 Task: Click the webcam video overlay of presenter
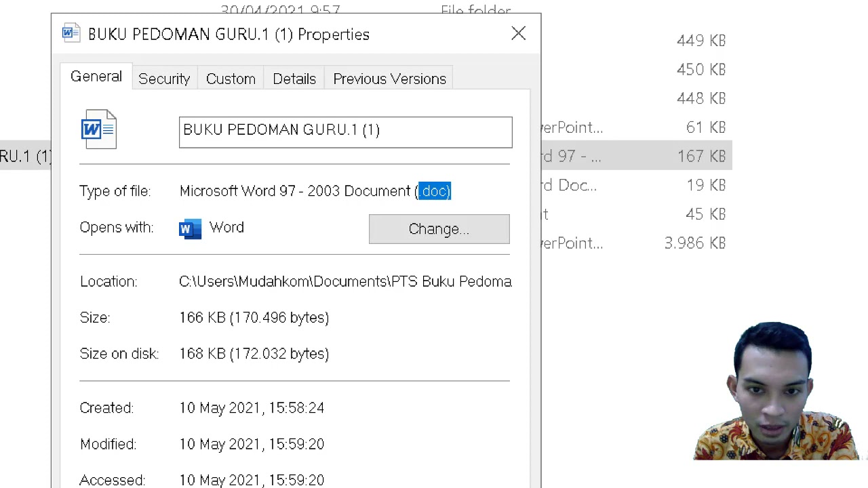(x=776, y=391)
